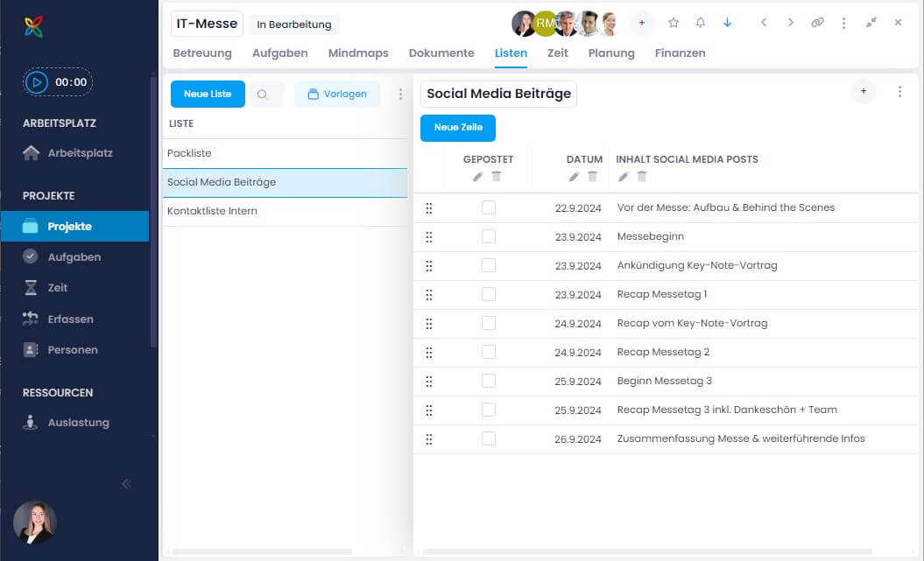Edit the GEPOSTET column with pencil icon
This screenshot has height=561, width=924.
(477, 177)
